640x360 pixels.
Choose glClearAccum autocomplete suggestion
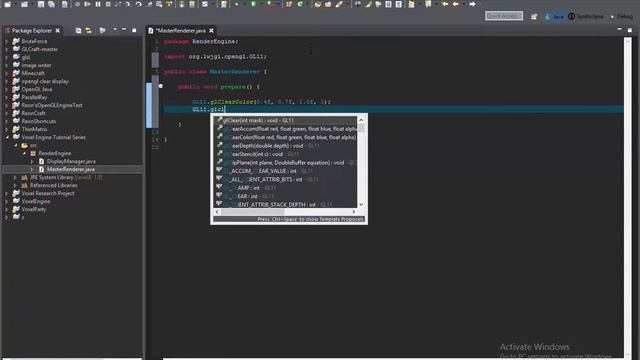pos(286,129)
